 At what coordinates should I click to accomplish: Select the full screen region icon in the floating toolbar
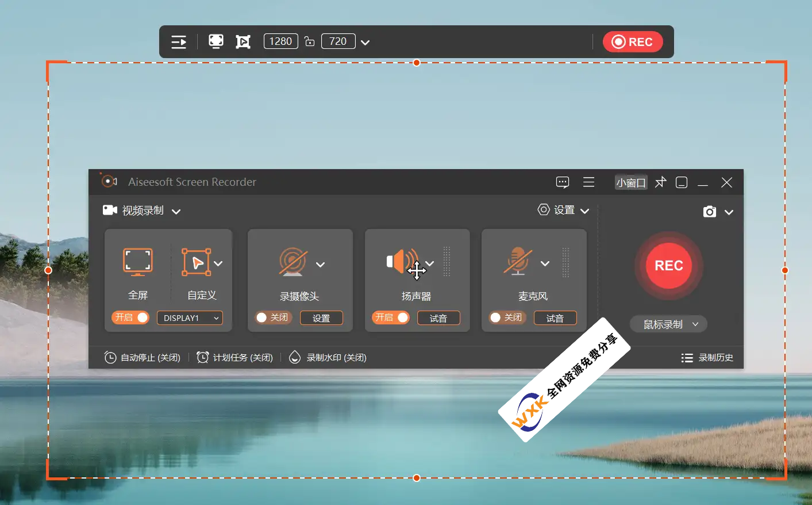[x=216, y=41]
